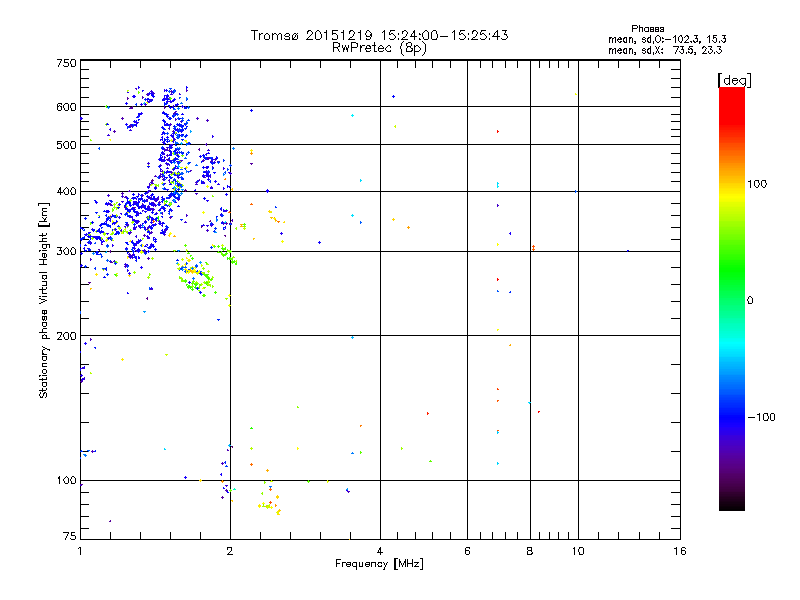Viewport: 800px width, 600px height.
Task: Click the height axis tick label 300
Action: coord(66,252)
